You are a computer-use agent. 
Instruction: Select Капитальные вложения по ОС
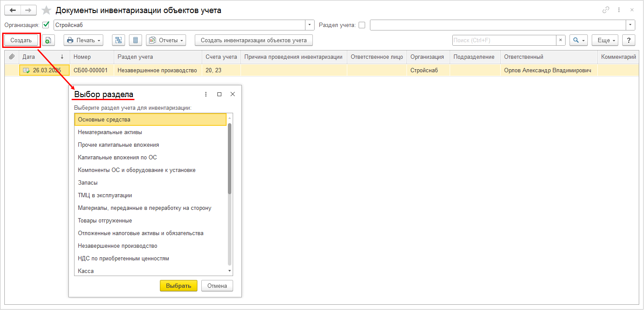(150, 157)
